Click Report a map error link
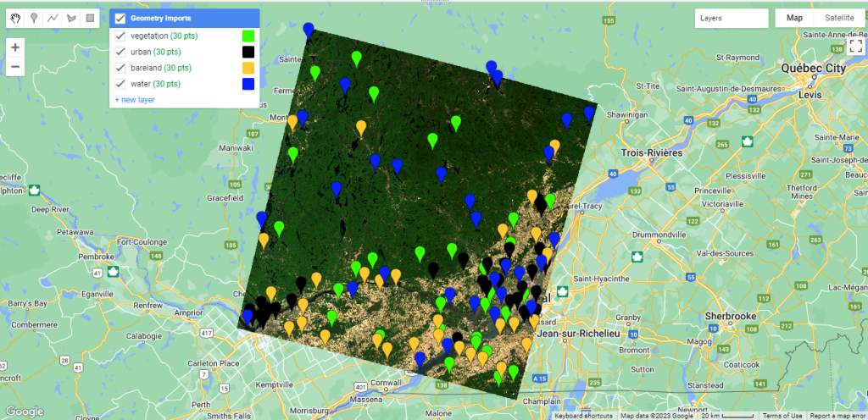Viewport: 868px width, 420px height. tap(837, 416)
